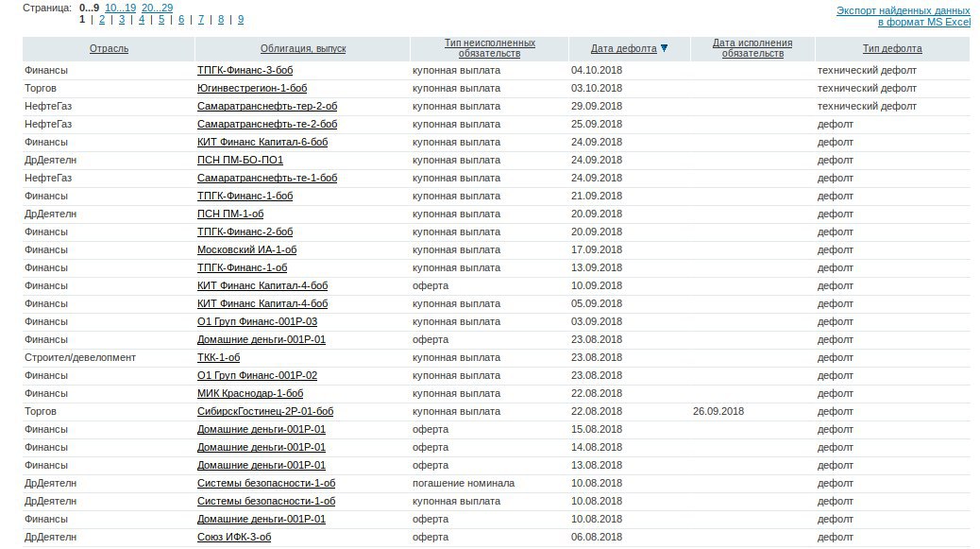Click the Строител/девелопмент sector cell

click(80, 358)
